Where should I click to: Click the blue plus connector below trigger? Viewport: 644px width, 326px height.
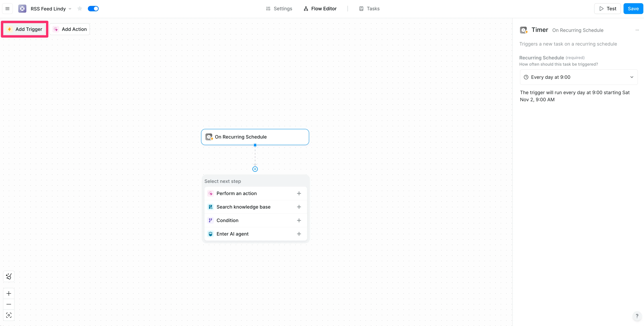coord(255,169)
